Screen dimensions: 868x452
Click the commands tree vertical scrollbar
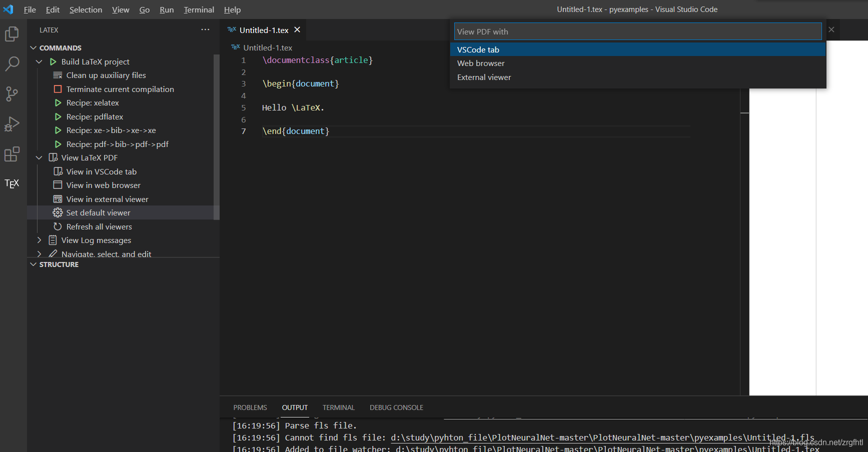pos(216,137)
